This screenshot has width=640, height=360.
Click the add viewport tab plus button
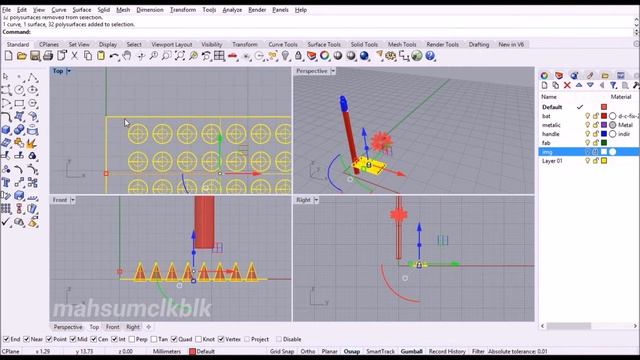pyautogui.click(x=149, y=327)
